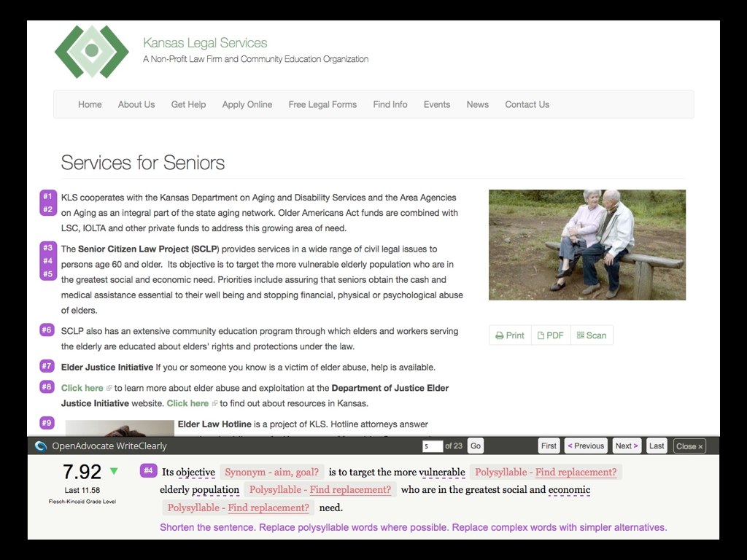The image size is (747, 560).
Task: Click the OpenAdvocate WriteClearly logo icon
Action: coord(41,446)
